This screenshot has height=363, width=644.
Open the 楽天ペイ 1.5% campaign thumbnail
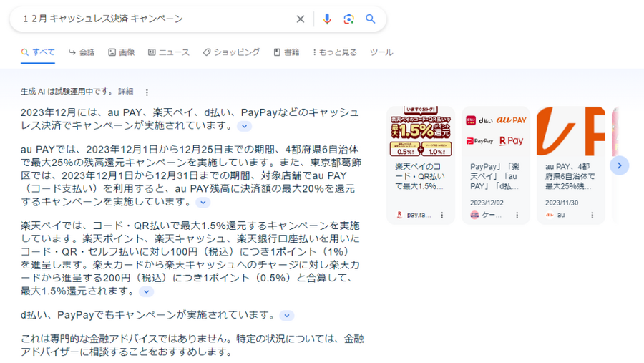[x=421, y=131]
